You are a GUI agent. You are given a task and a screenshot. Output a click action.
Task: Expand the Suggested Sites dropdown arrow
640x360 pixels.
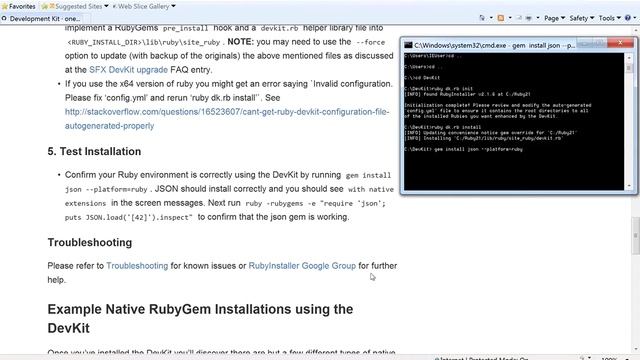pos(106,6)
